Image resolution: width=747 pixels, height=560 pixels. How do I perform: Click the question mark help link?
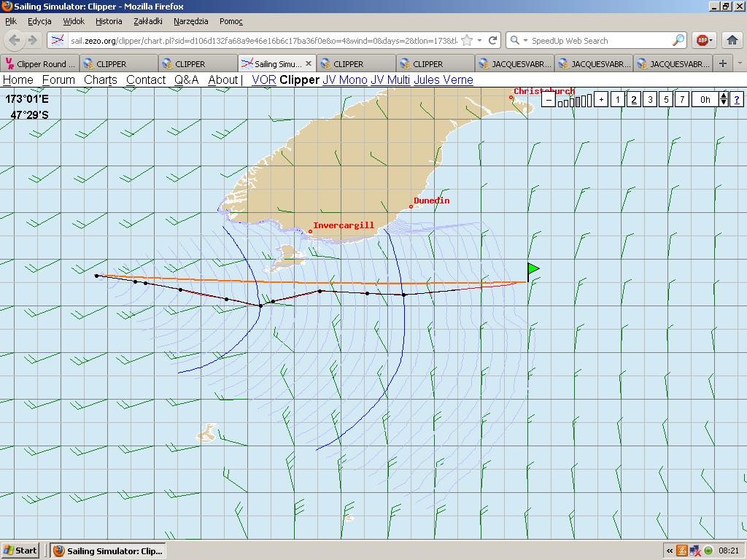[x=737, y=100]
